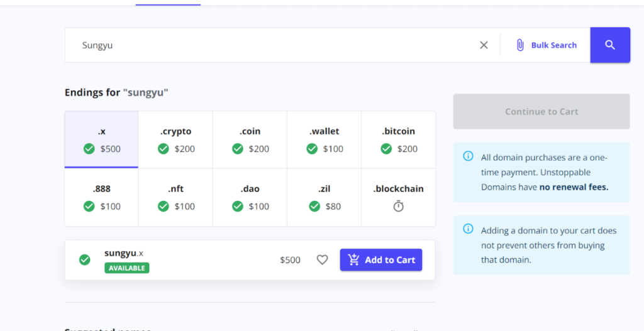Choose the .888 domain ending
The height and width of the screenshot is (331, 644).
(101, 197)
